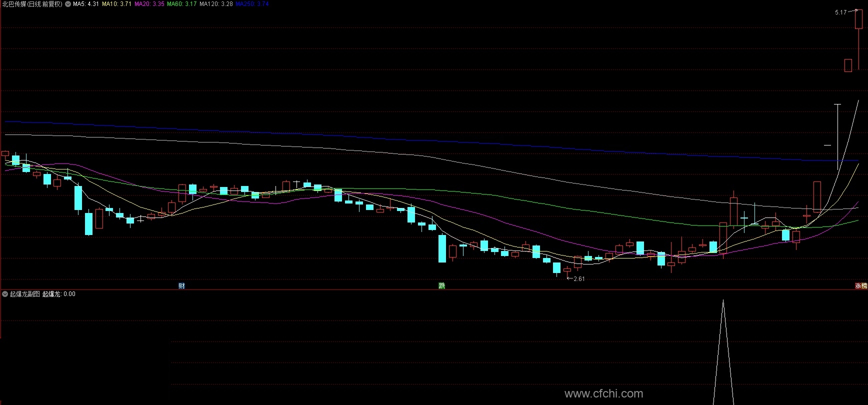The image size is (868, 405).
Task: Open the dropdown arrow beside 北巴传媒 title
Action: pos(68,4)
